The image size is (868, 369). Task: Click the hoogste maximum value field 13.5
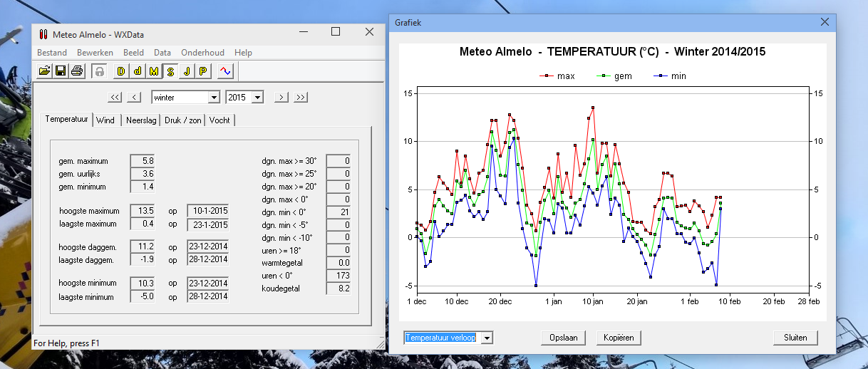point(143,211)
